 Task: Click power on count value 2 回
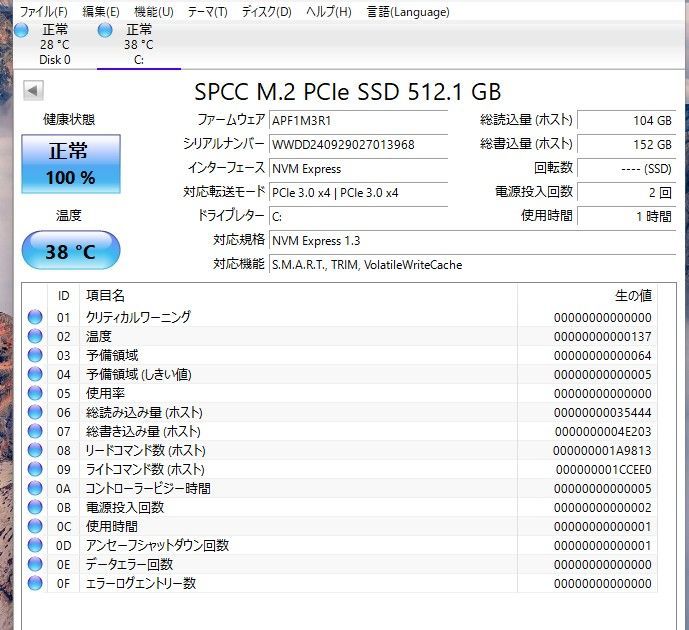[x=627, y=192]
